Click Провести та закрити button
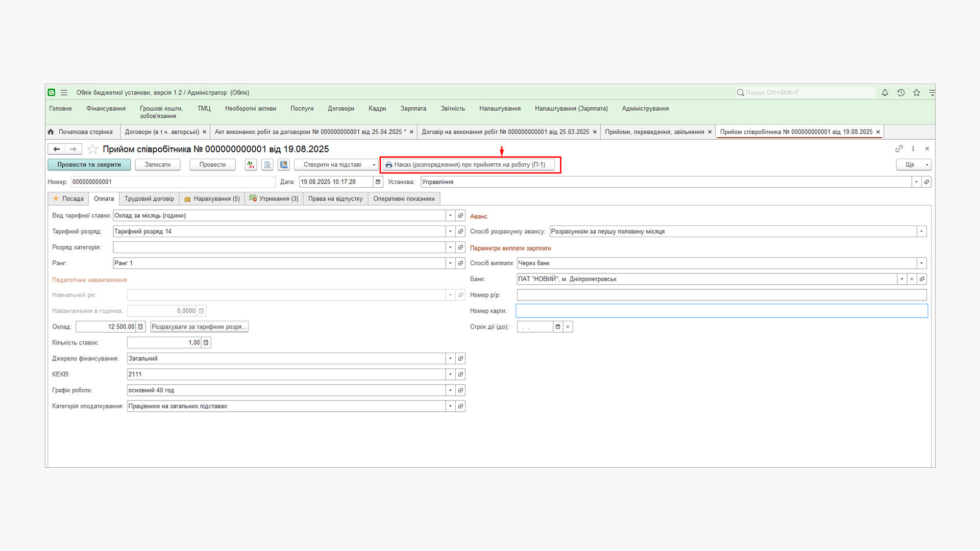Viewport: 980px width, 551px height. click(x=89, y=165)
